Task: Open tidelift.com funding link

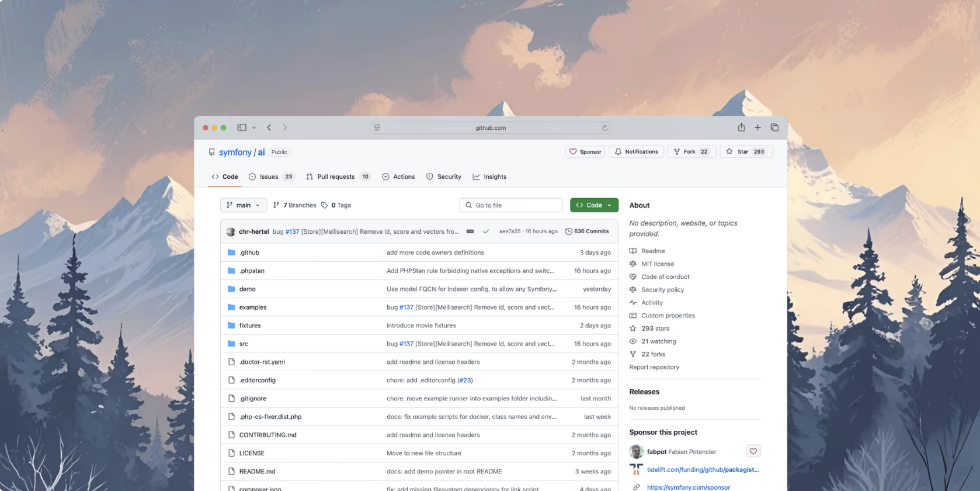Action: click(703, 469)
